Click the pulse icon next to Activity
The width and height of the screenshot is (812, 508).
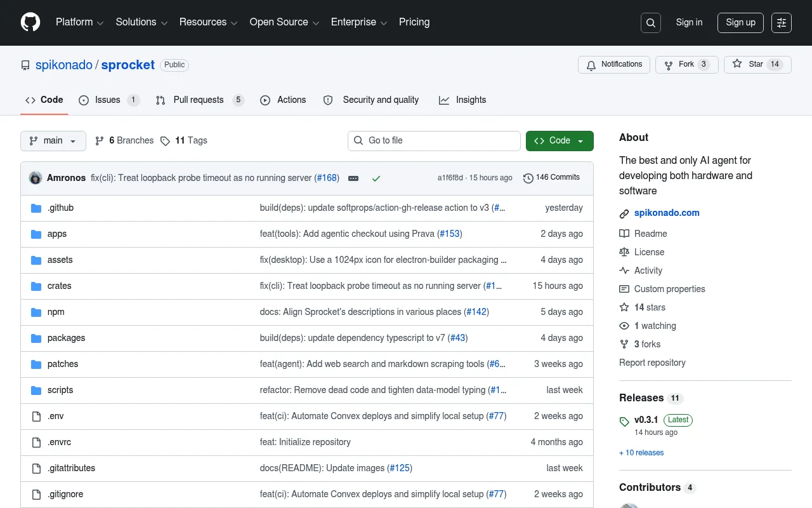pyautogui.click(x=624, y=271)
